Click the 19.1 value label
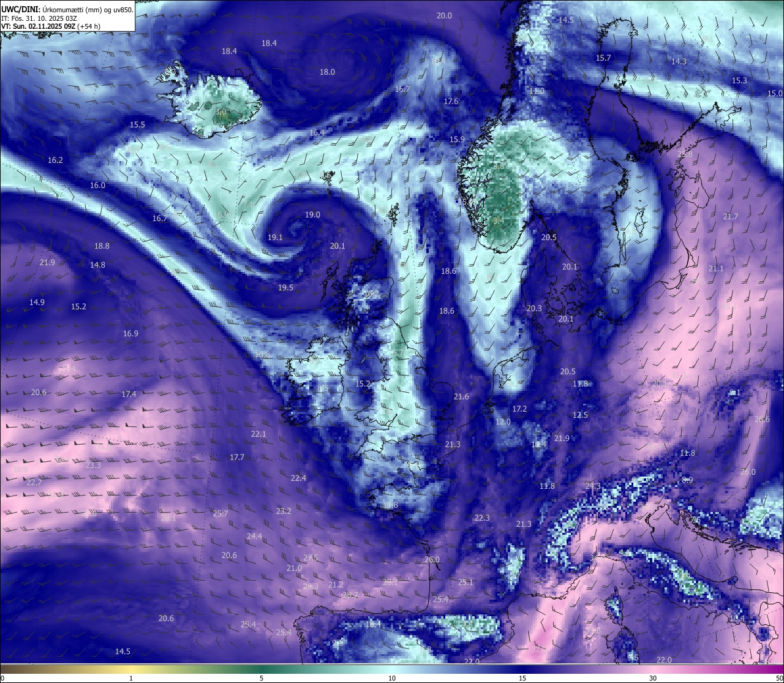The image size is (784, 683). point(275,237)
